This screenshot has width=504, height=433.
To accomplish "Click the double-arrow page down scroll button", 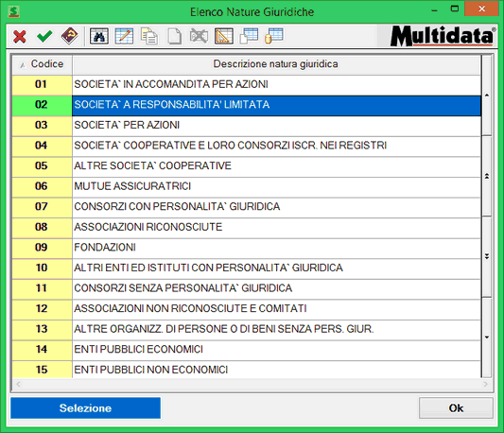I will pyautogui.click(x=487, y=256).
